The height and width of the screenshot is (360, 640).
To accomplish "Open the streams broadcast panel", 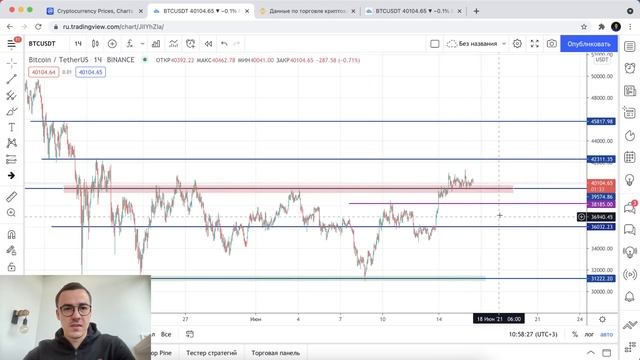I will tap(629, 274).
